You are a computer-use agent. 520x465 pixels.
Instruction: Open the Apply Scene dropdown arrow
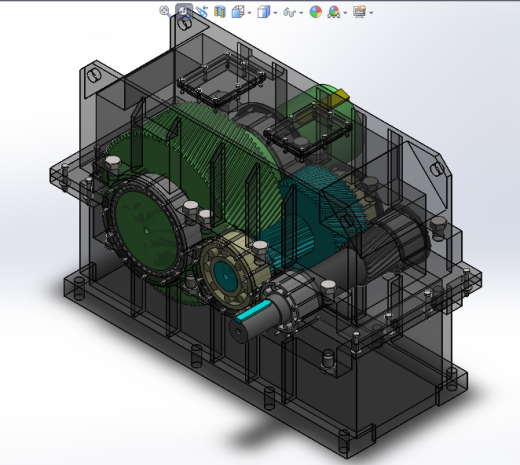(345, 13)
